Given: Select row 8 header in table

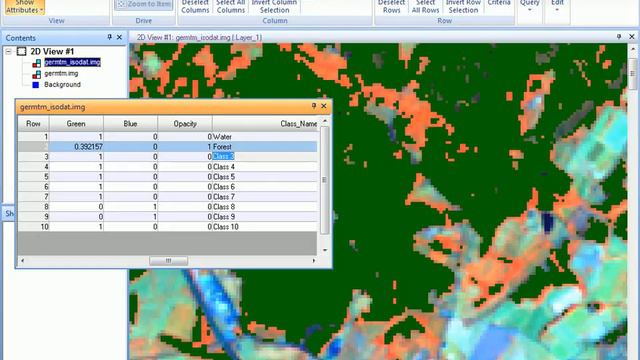Looking at the screenshot, I should [33, 207].
